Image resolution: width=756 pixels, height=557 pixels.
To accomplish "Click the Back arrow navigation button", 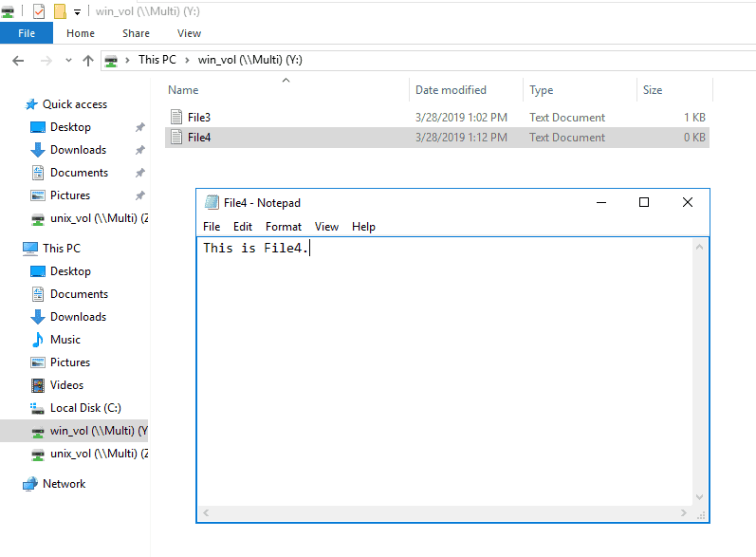I will [17, 60].
